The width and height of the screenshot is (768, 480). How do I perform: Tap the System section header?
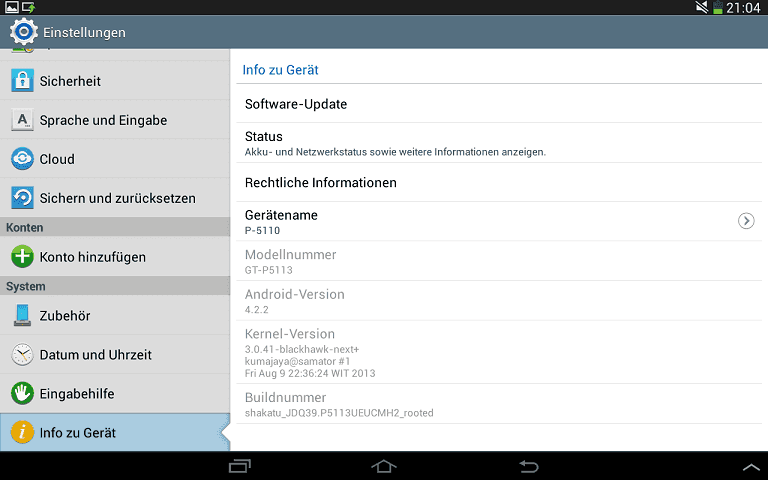tap(115, 286)
